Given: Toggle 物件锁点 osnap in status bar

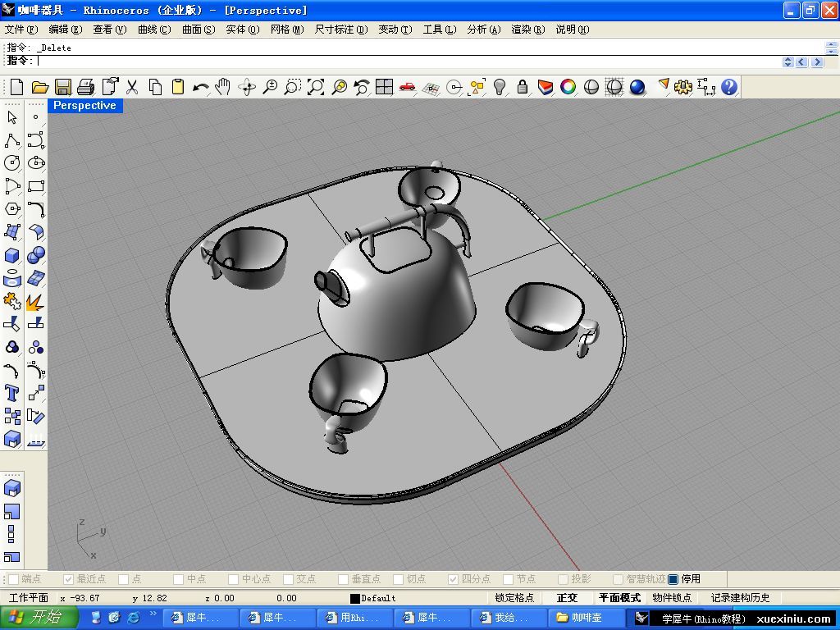Looking at the screenshot, I should [x=673, y=598].
